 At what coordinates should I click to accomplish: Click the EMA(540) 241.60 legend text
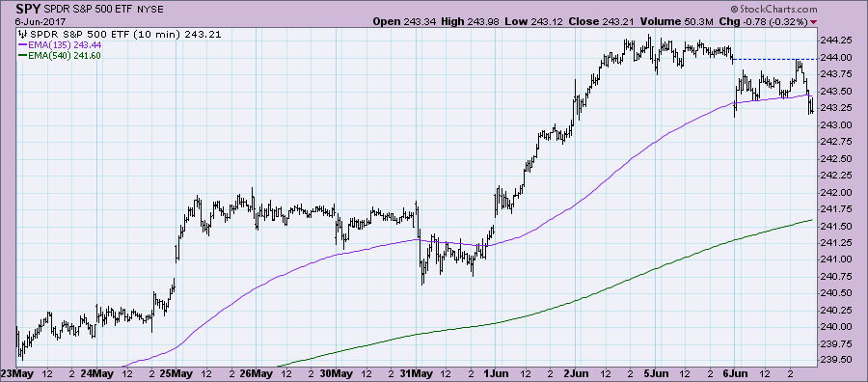(65, 56)
